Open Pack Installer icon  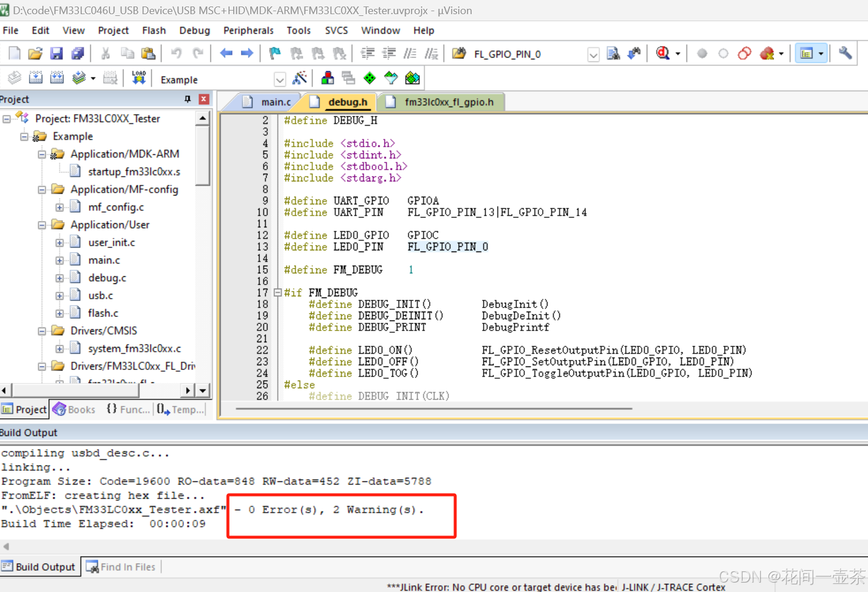[413, 78]
